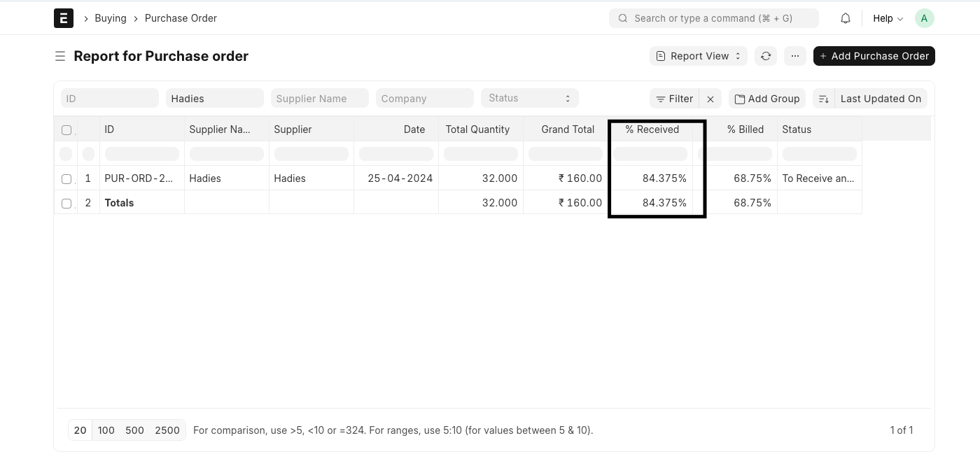Expand the Report View switcher dropdown

[698, 56]
